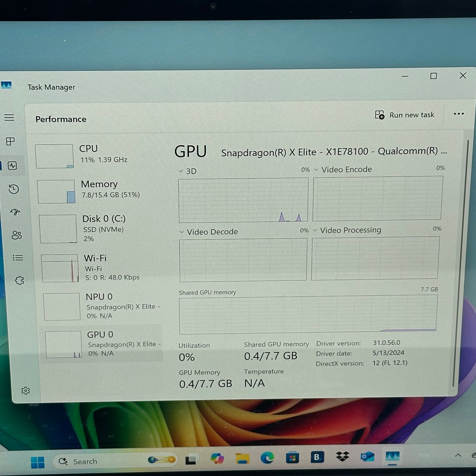Click the Shared GPU memory graph
The image size is (476, 476).
pos(308,315)
